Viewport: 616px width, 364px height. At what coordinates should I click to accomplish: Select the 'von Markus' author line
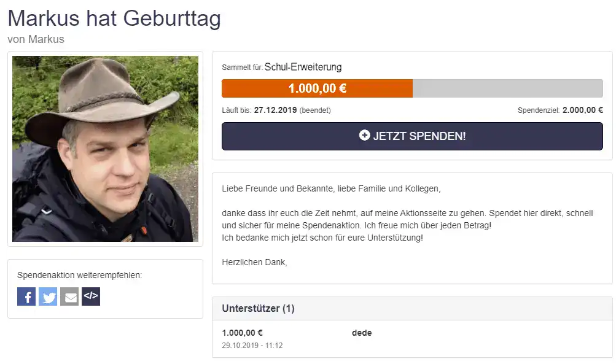pos(36,39)
